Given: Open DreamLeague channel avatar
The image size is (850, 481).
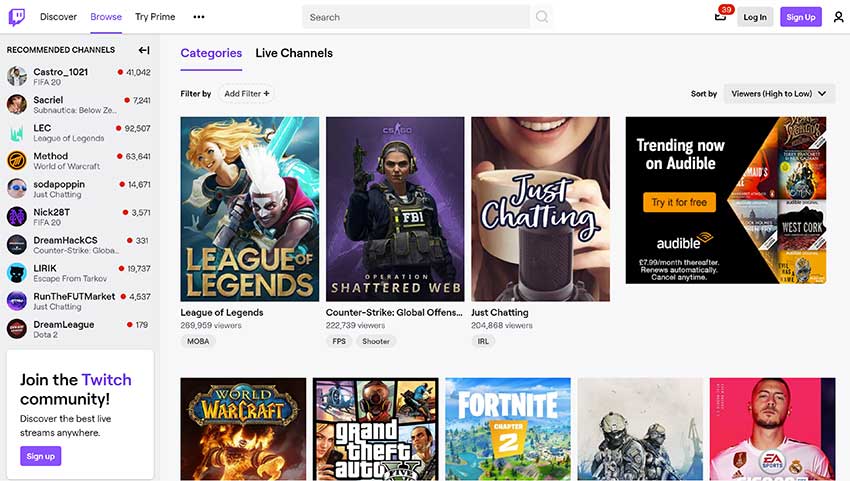Looking at the screenshot, I should (17, 329).
